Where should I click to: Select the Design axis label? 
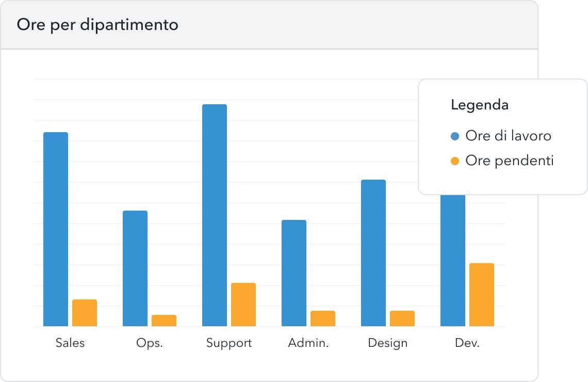coord(388,343)
